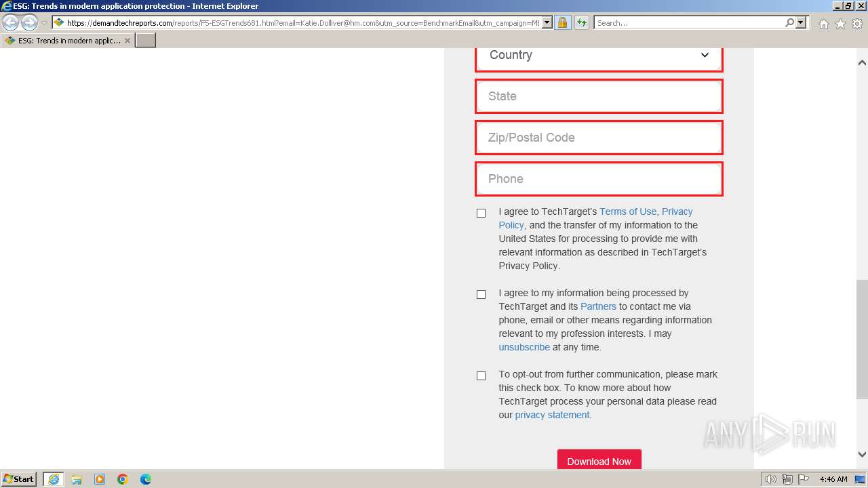Mark the opt-out from communication checkbox
868x488 pixels.
[x=481, y=375]
